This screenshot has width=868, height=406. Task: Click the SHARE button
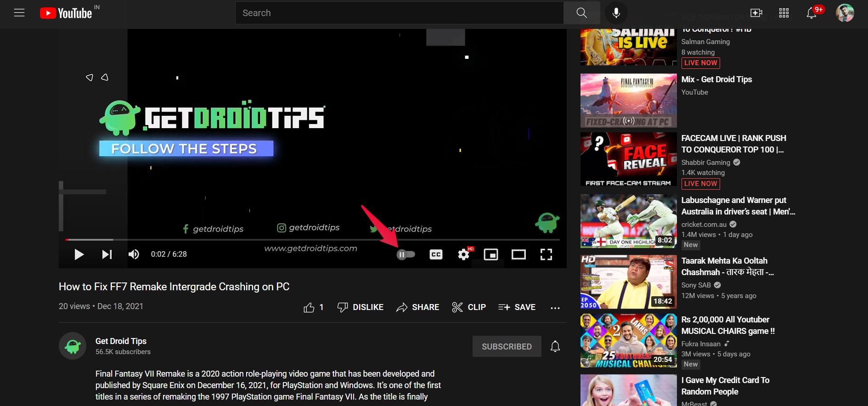(x=418, y=307)
